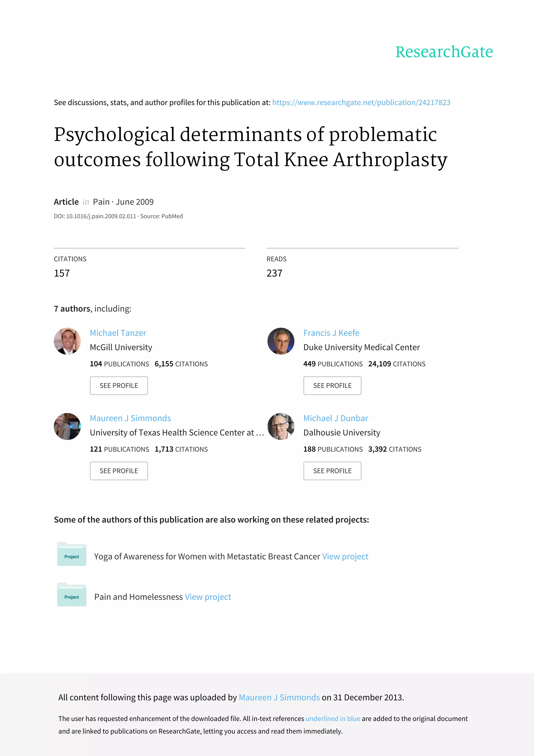Open uploader Maureen J Simmonds link in footer

point(279,697)
